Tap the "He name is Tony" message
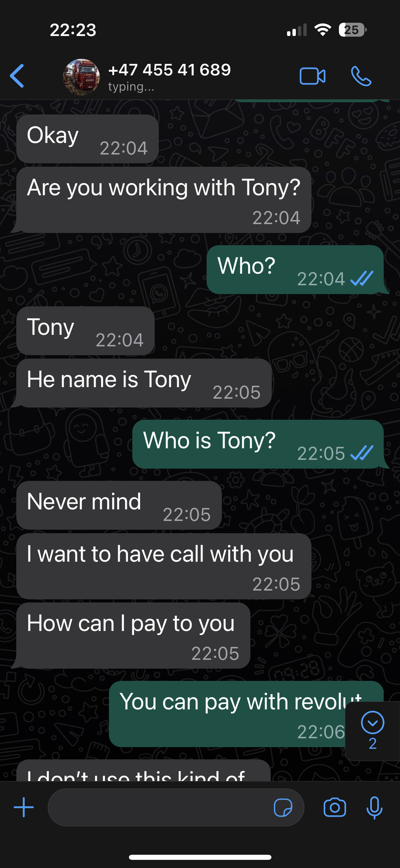Viewport: 400px width, 868px height. pyautogui.click(x=144, y=383)
